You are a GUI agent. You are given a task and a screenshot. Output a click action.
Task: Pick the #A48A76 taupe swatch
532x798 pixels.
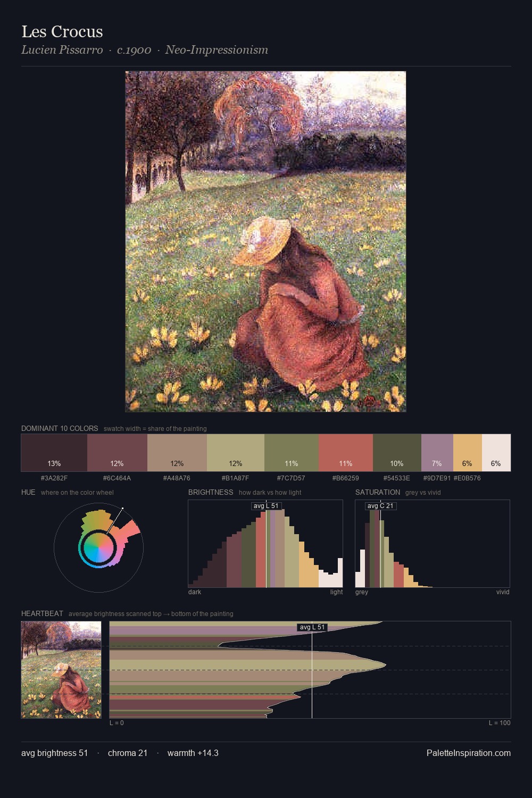177,453
